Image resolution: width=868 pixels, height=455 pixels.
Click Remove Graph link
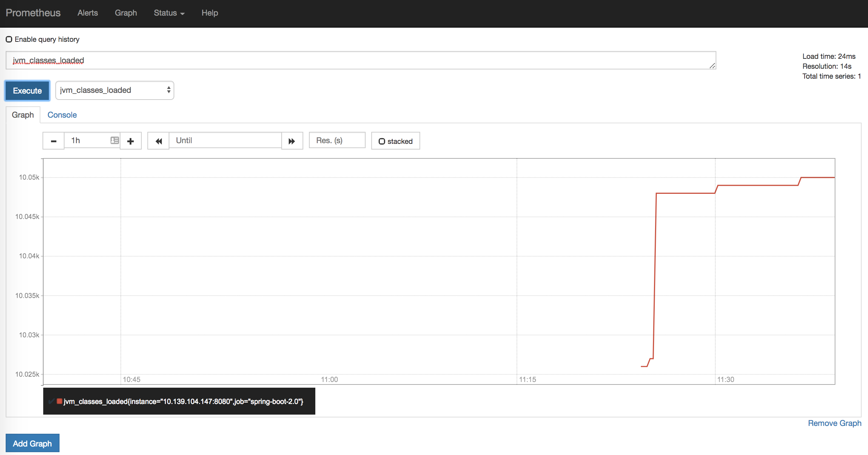[x=834, y=423]
